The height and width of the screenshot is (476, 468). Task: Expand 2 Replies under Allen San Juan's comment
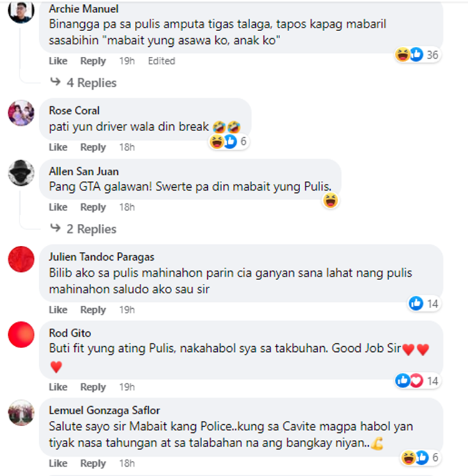[x=84, y=229]
